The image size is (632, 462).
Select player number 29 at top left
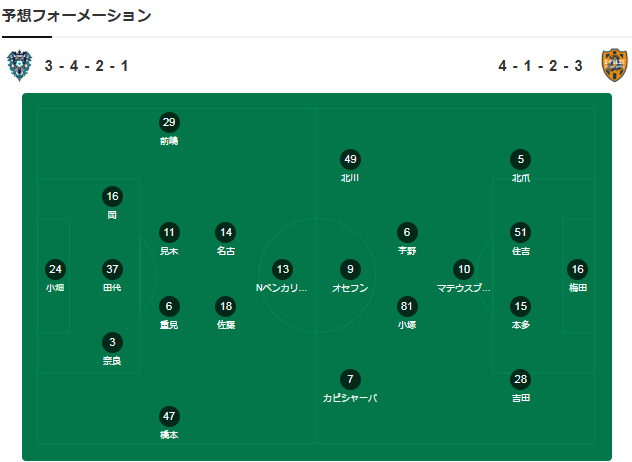(x=169, y=123)
